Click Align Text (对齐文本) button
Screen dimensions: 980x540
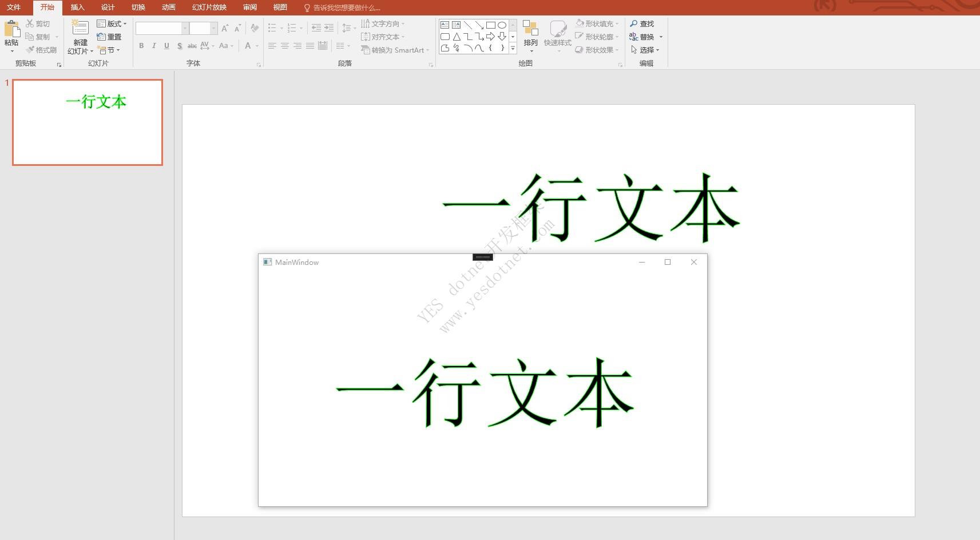[383, 37]
